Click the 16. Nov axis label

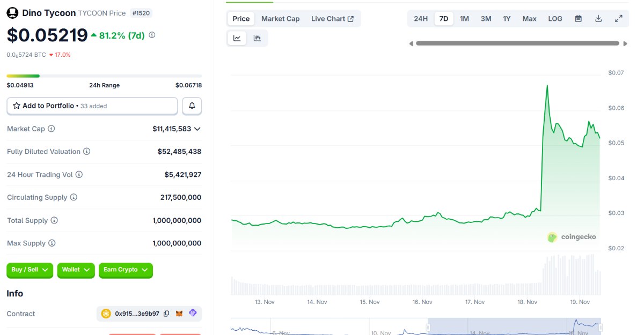pos(422,302)
